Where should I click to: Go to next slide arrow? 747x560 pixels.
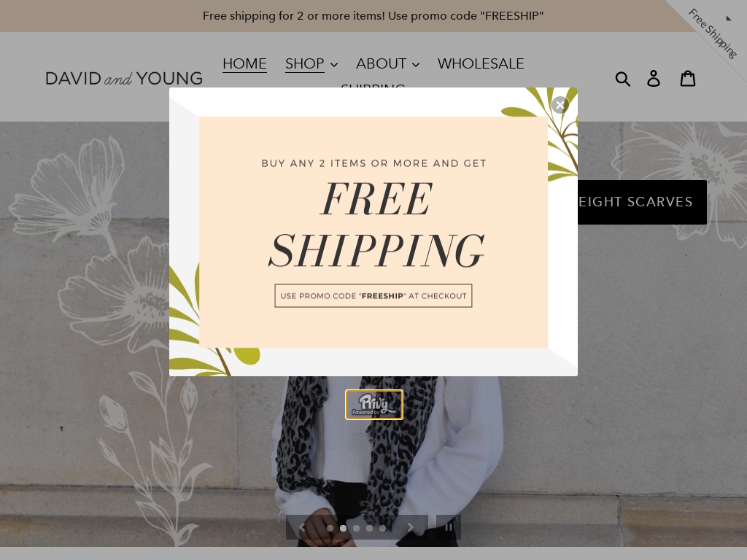410,528
